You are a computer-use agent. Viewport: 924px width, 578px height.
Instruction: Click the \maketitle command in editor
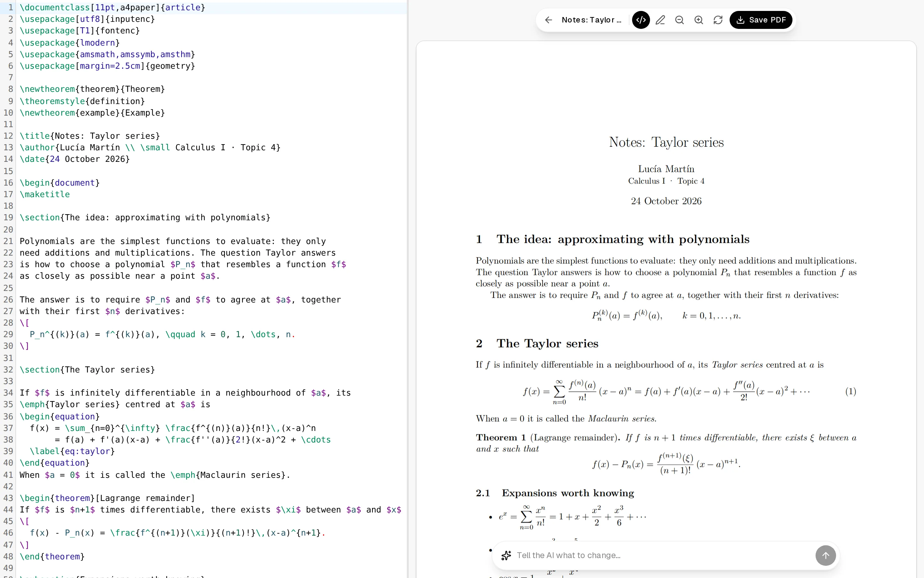(45, 194)
